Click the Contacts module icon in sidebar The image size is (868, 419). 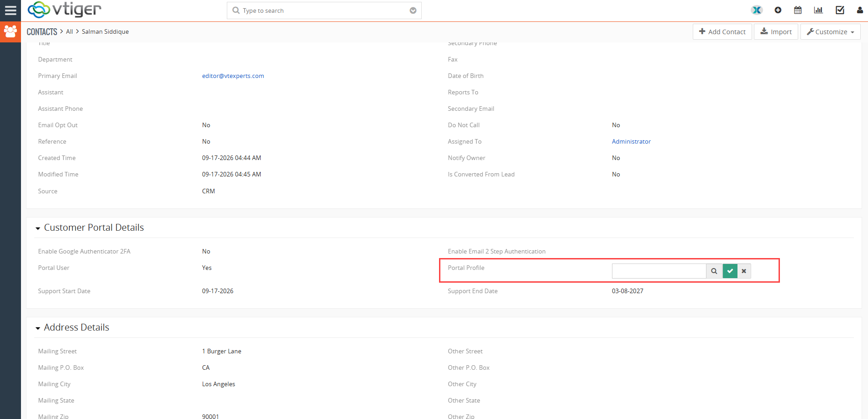point(10,32)
